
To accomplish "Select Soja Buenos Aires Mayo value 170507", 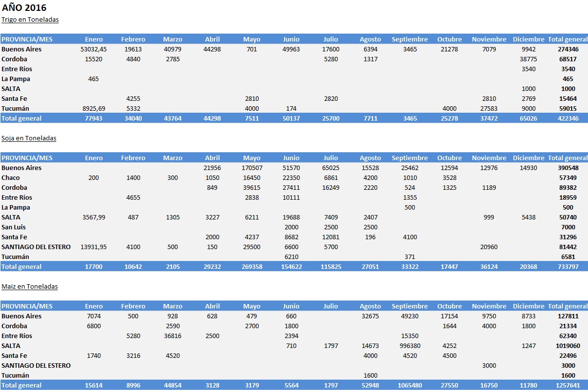I will click(252, 168).
